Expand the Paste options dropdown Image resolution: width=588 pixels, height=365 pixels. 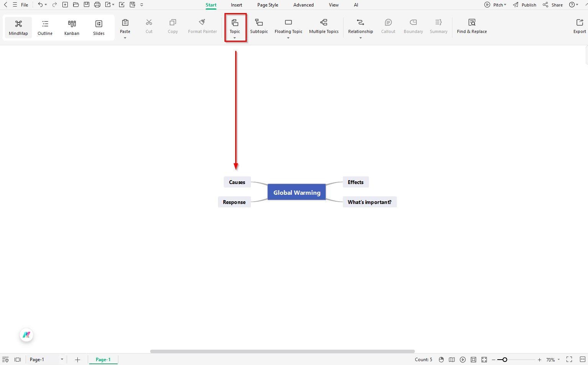click(x=125, y=38)
